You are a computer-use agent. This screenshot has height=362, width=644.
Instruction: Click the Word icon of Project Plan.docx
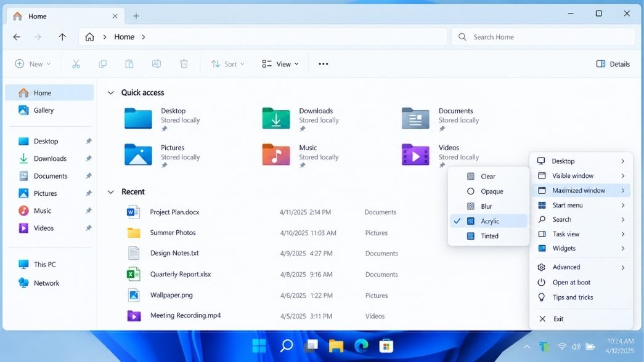click(x=133, y=212)
